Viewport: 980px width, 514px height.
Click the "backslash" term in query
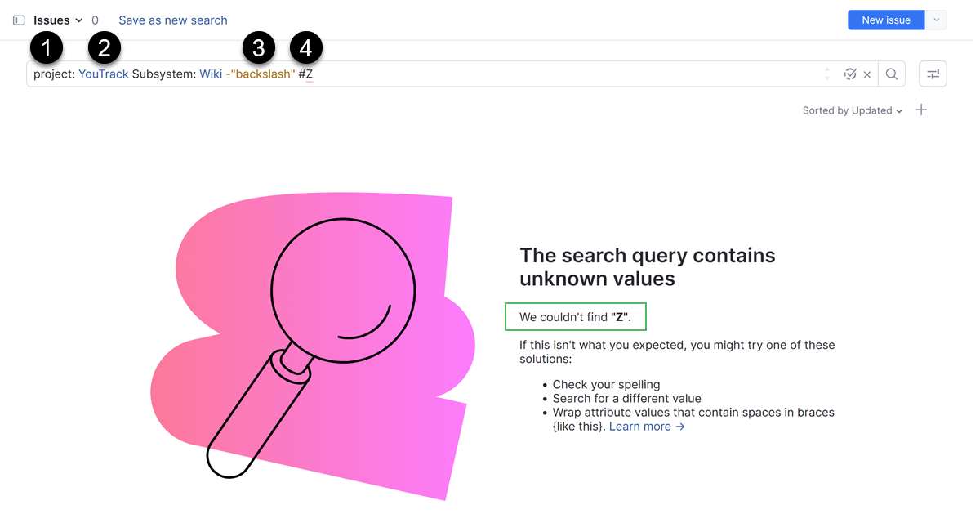pos(262,74)
